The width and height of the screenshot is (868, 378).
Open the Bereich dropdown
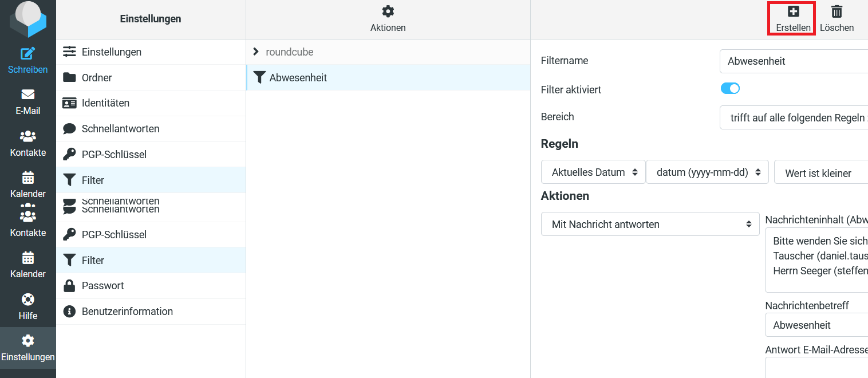pos(794,117)
